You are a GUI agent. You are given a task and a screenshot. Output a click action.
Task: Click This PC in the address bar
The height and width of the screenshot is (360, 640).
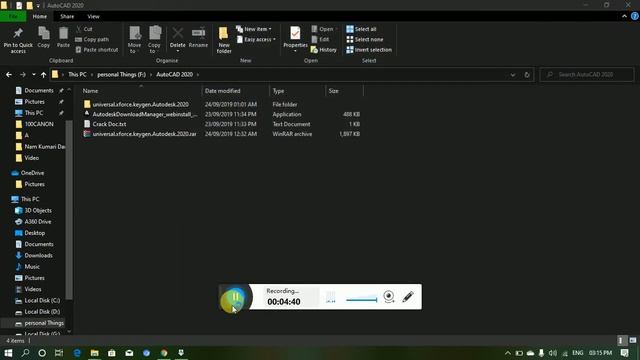(77, 74)
